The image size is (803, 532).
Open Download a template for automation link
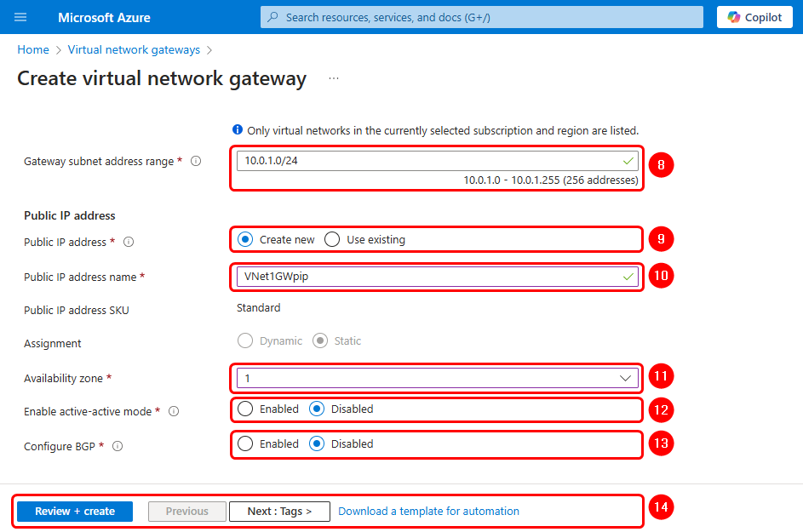pos(428,512)
